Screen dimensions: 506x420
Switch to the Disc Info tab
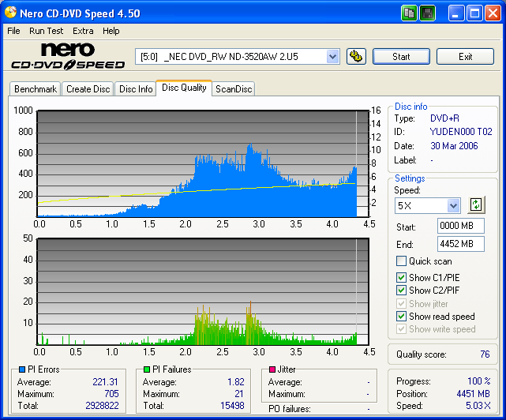(x=136, y=89)
